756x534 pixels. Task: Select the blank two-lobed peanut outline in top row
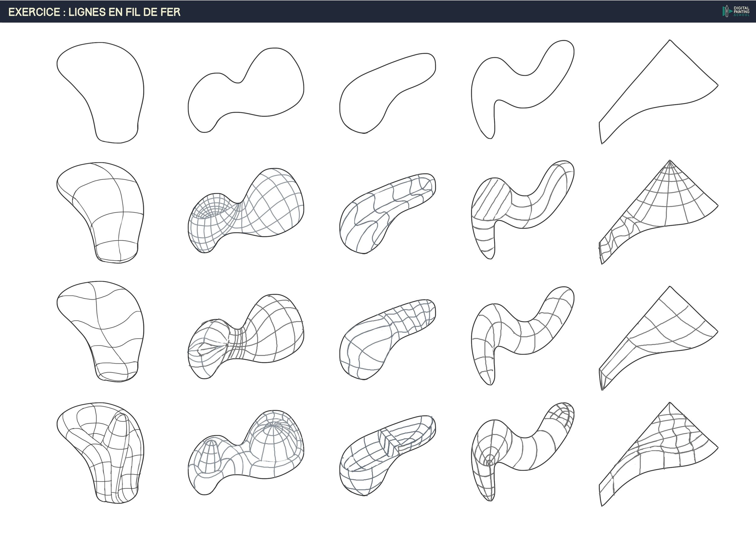point(250,92)
